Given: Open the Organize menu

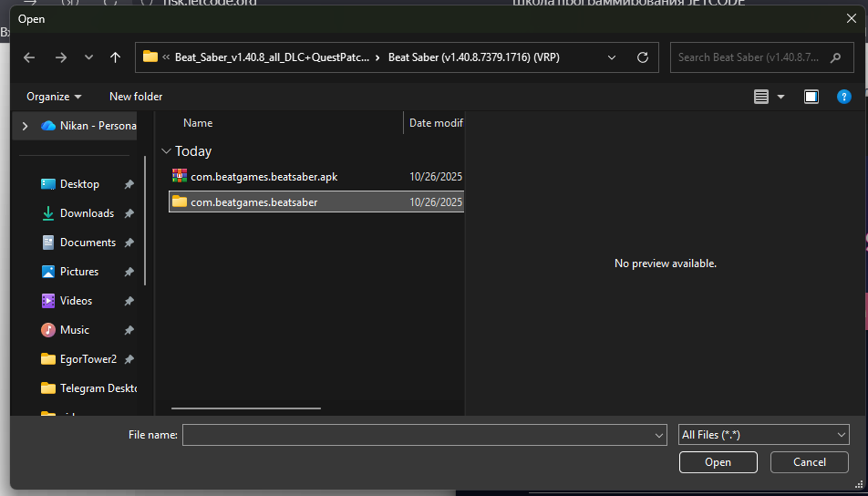Looking at the screenshot, I should click(55, 97).
